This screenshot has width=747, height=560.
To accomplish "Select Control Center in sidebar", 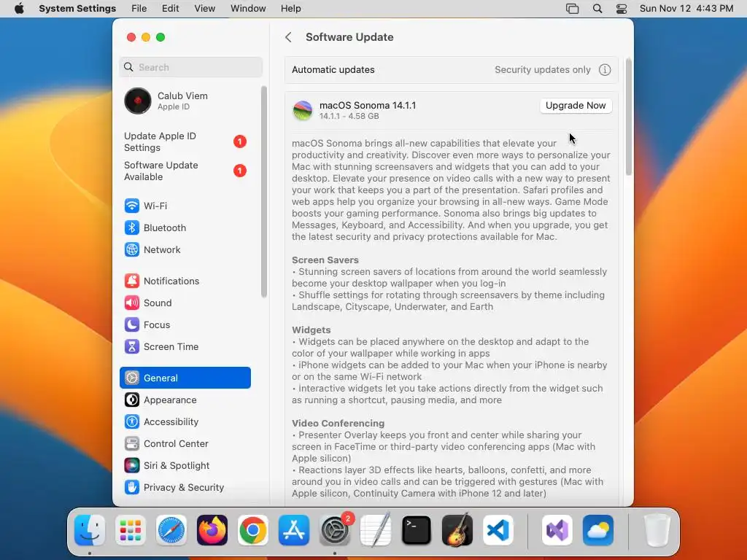I will point(185,444).
